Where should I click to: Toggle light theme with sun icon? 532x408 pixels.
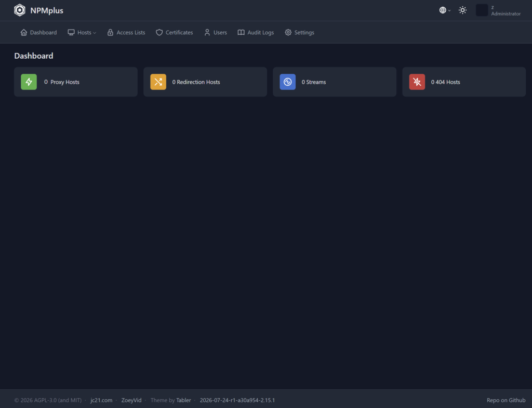[x=462, y=10]
